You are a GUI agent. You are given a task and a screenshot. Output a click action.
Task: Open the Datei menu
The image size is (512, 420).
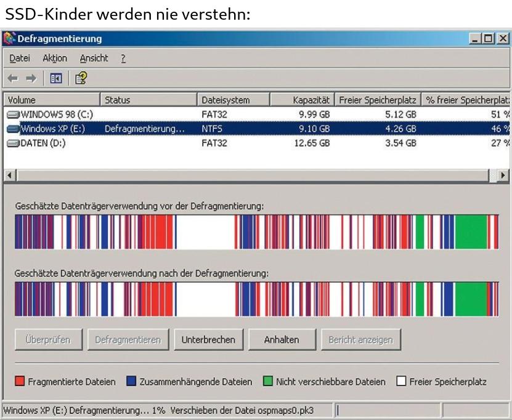[20, 59]
